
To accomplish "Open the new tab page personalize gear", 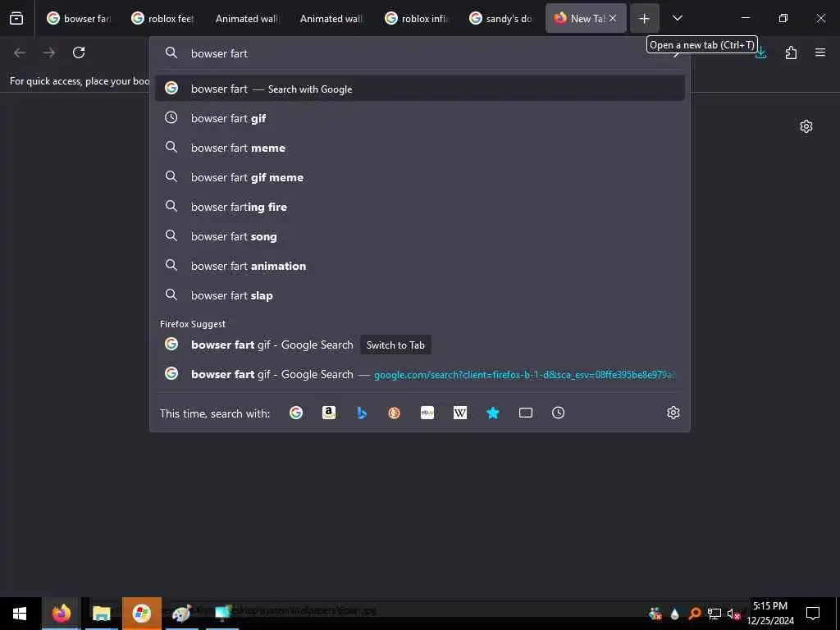I will (806, 126).
